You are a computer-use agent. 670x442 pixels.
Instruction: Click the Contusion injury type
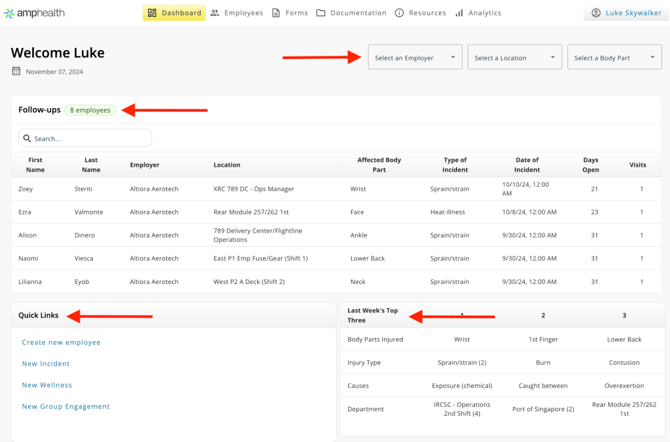point(624,362)
